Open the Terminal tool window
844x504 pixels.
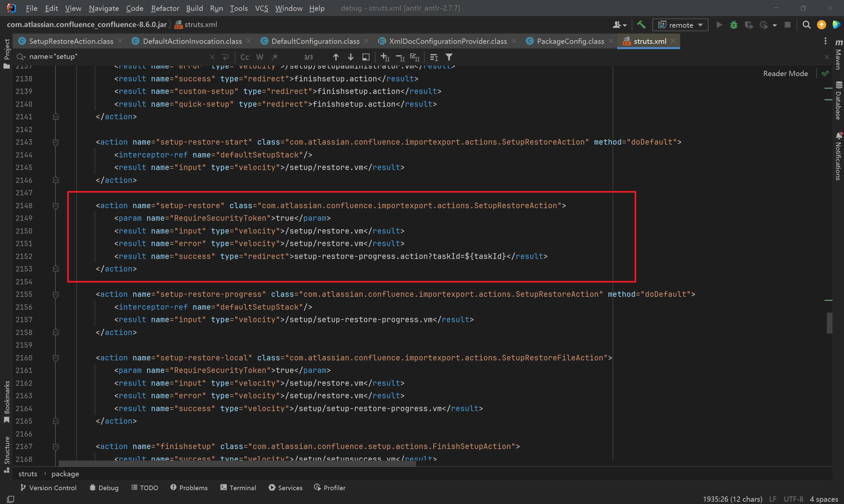(x=238, y=488)
